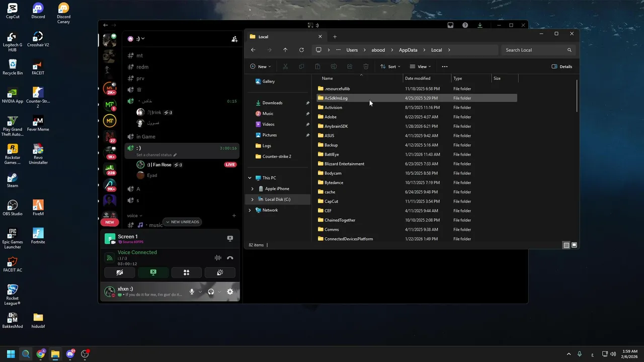
Task: Stop streaming via Screen 1 icon
Action: click(x=230, y=238)
